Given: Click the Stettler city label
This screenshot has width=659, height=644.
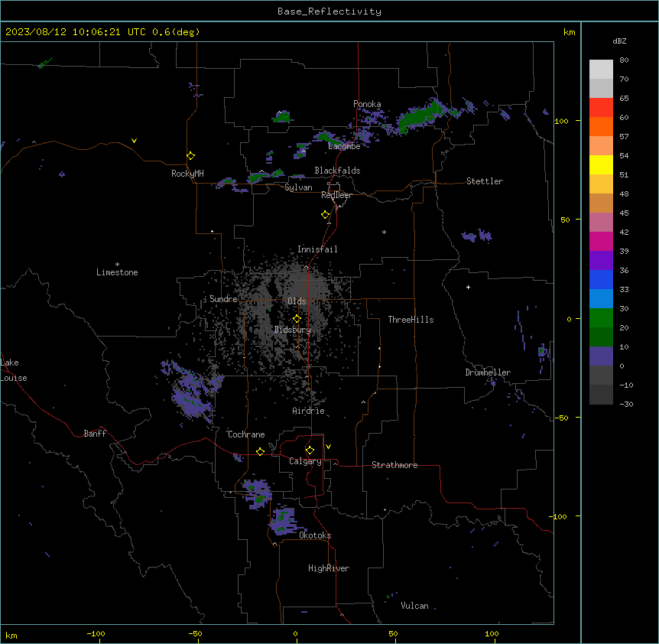Looking at the screenshot, I should click(x=485, y=181).
